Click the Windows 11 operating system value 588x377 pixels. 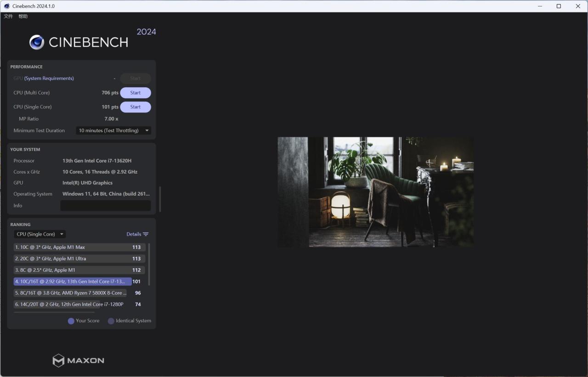(x=106, y=194)
